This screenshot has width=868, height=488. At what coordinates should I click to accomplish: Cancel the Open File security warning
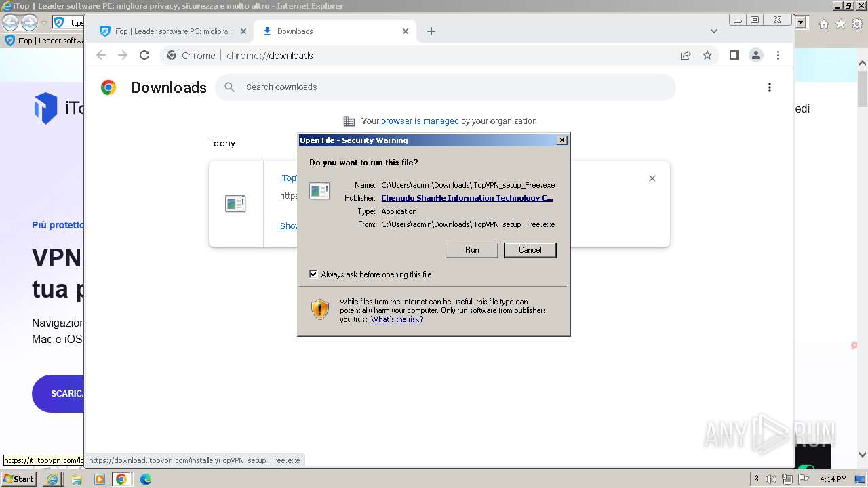530,250
